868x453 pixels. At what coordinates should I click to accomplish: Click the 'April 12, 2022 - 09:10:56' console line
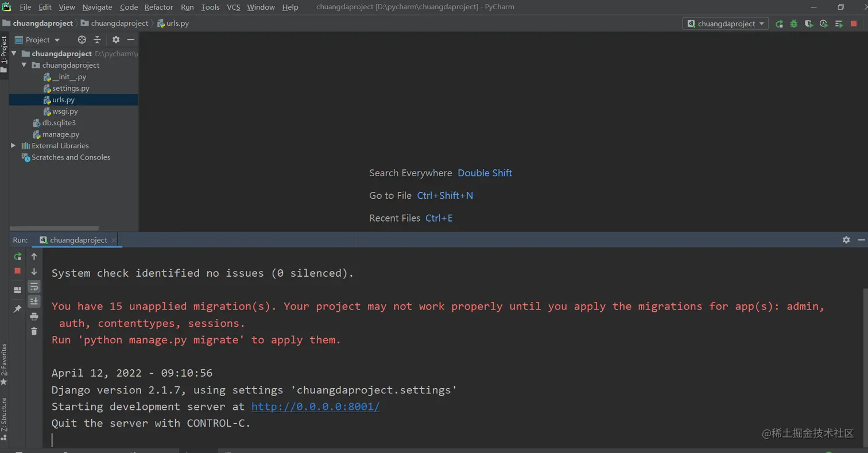pyautogui.click(x=132, y=373)
